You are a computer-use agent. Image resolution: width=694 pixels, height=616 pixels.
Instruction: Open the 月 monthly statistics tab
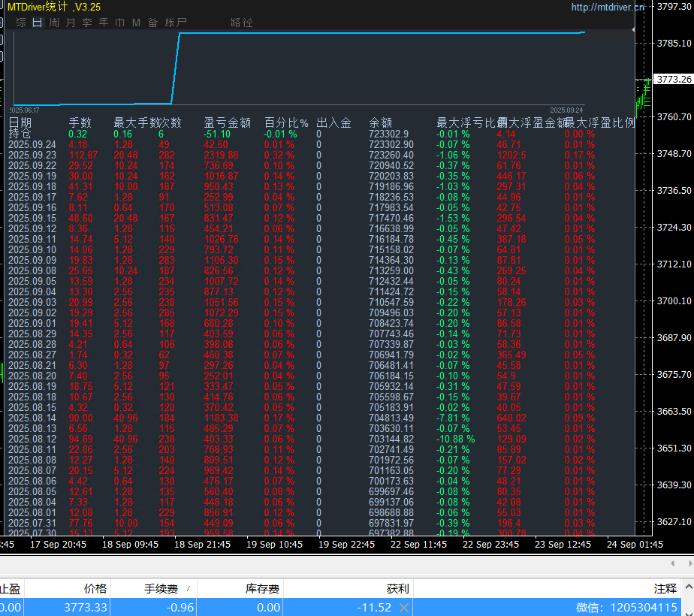71,23
